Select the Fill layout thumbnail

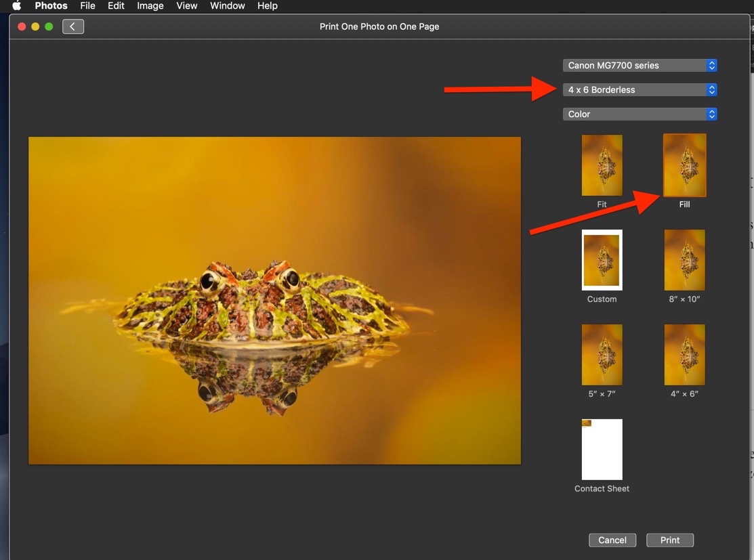[x=684, y=165]
